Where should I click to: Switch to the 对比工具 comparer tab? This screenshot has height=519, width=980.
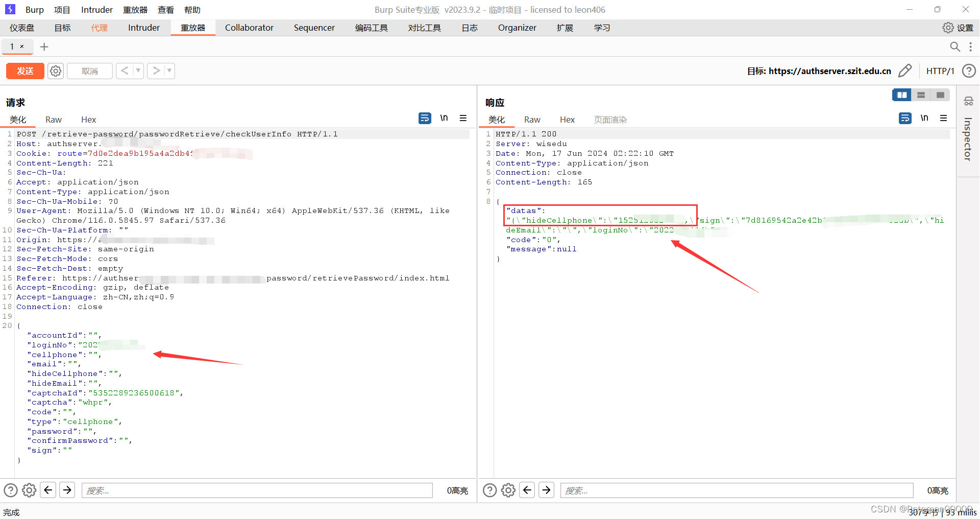(425, 28)
